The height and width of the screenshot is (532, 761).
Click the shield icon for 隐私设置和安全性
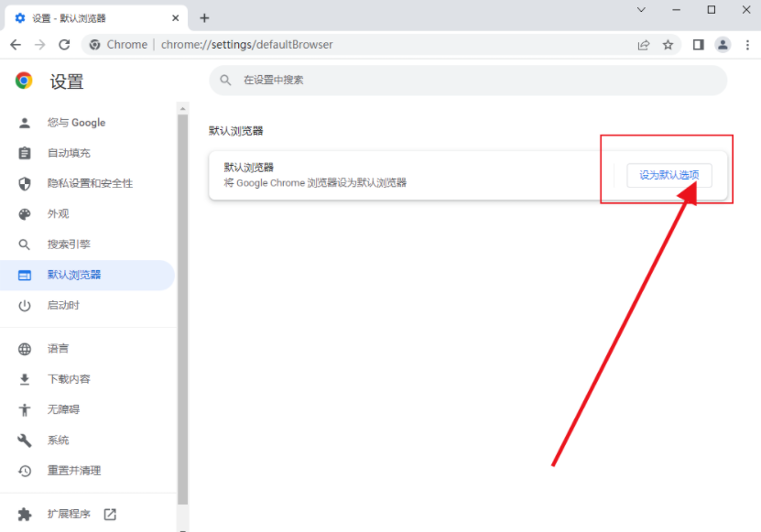tap(24, 183)
